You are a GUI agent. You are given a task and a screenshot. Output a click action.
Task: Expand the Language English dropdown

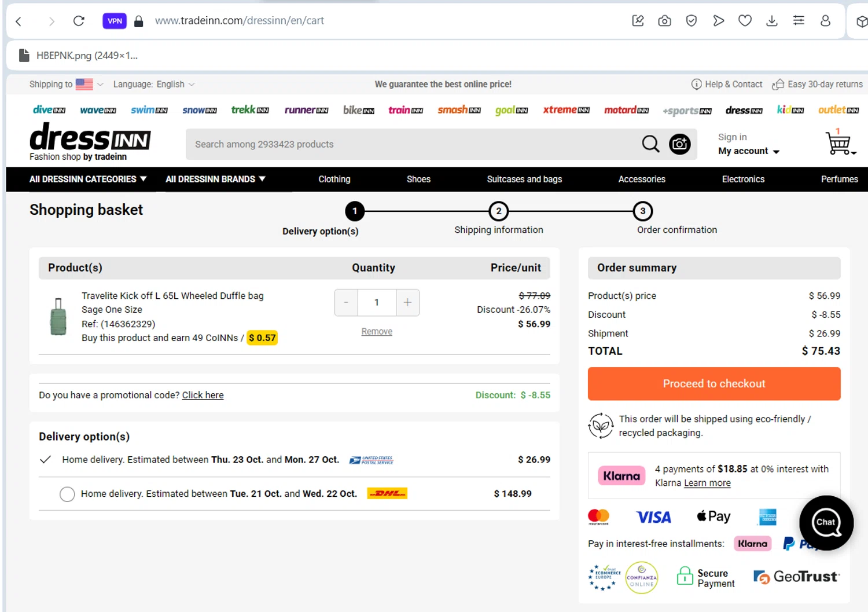[154, 85]
